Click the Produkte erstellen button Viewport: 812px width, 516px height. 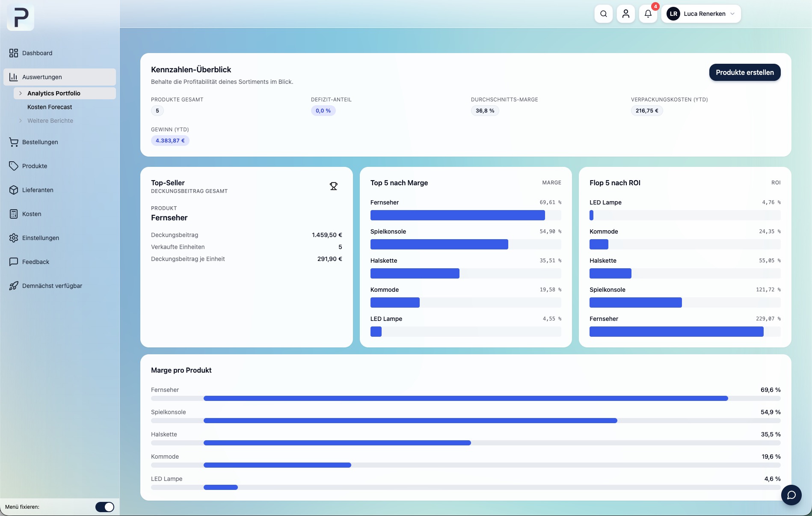pos(744,72)
